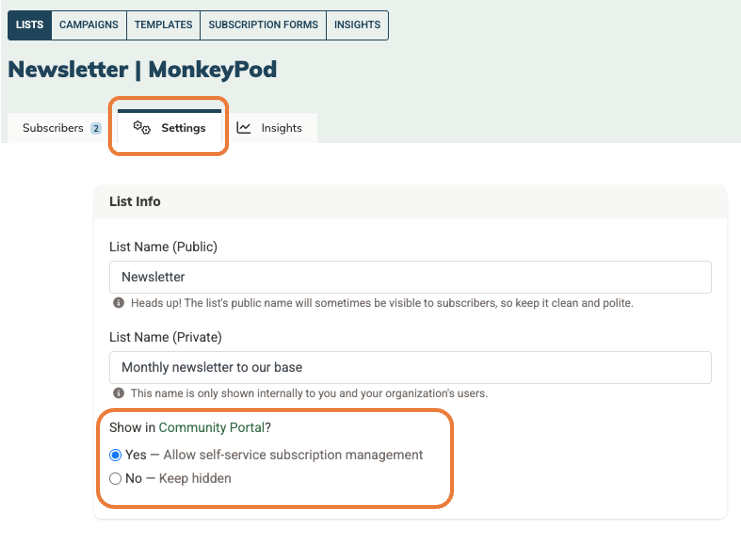Open the Insights sub-tab with chart icon

[x=269, y=128]
